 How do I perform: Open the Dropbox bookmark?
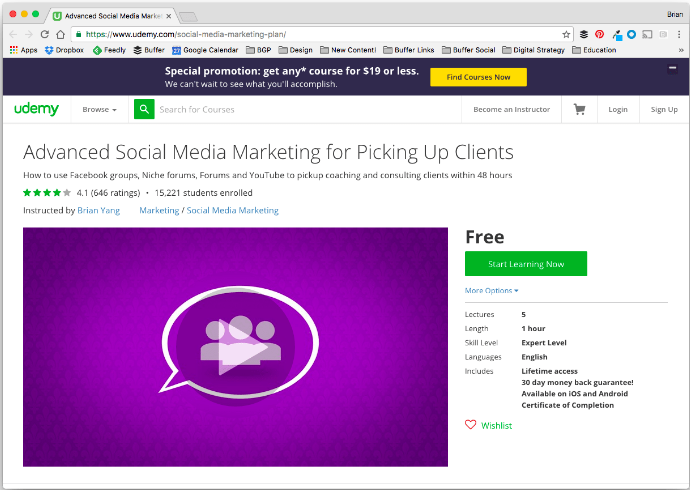(64, 50)
